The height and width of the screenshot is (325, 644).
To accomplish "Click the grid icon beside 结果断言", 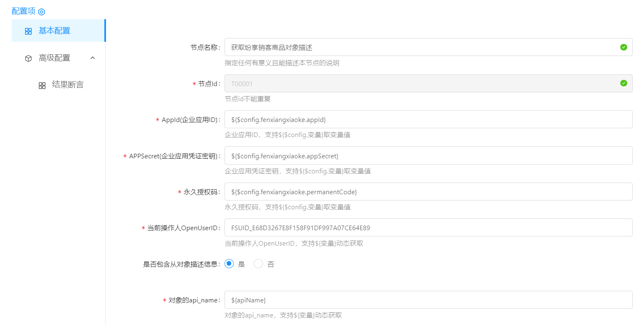I will pyautogui.click(x=42, y=85).
